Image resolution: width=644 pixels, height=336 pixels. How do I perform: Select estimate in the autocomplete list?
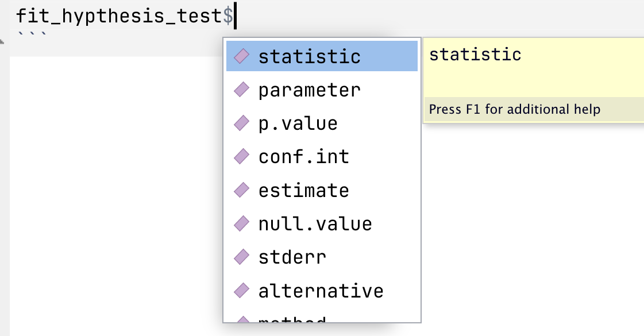pos(304,190)
